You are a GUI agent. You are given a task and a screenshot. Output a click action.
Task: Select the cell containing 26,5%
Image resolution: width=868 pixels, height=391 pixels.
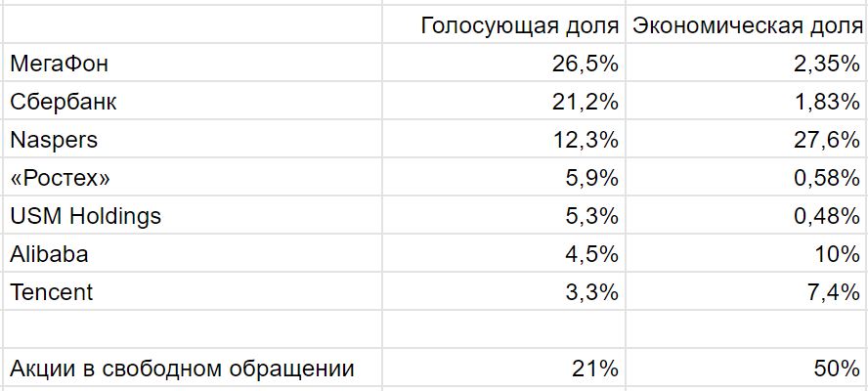[584, 64]
